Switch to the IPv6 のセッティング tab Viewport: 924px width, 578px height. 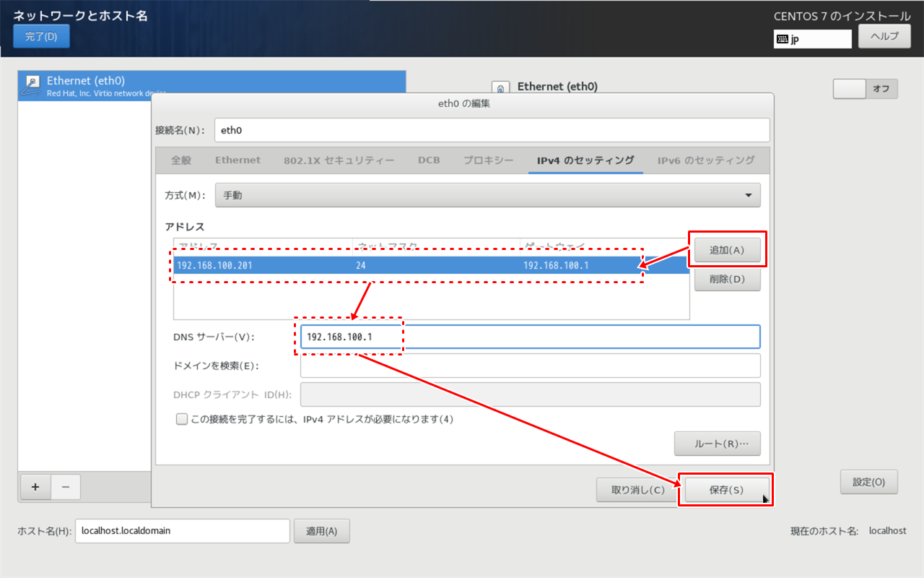click(x=706, y=160)
